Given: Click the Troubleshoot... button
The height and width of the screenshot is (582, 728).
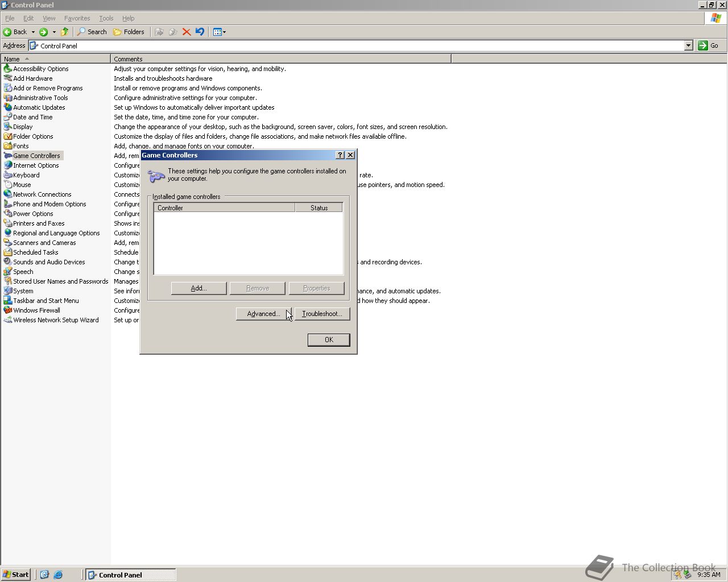Looking at the screenshot, I should click(x=322, y=314).
